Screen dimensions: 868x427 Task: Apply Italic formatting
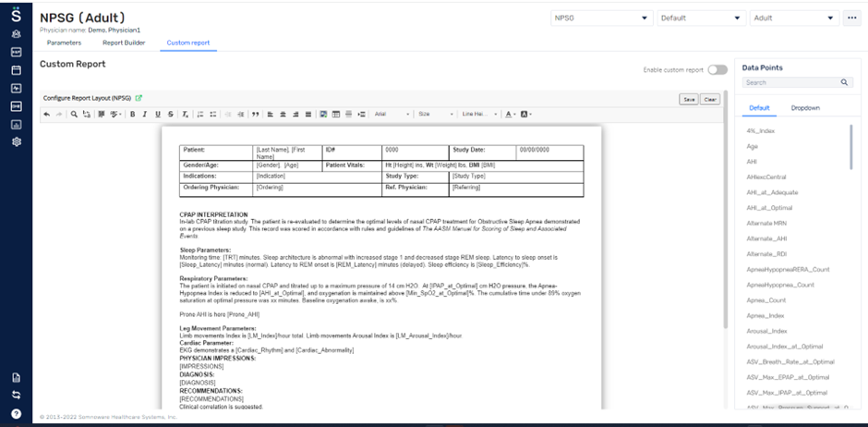pyautogui.click(x=145, y=114)
